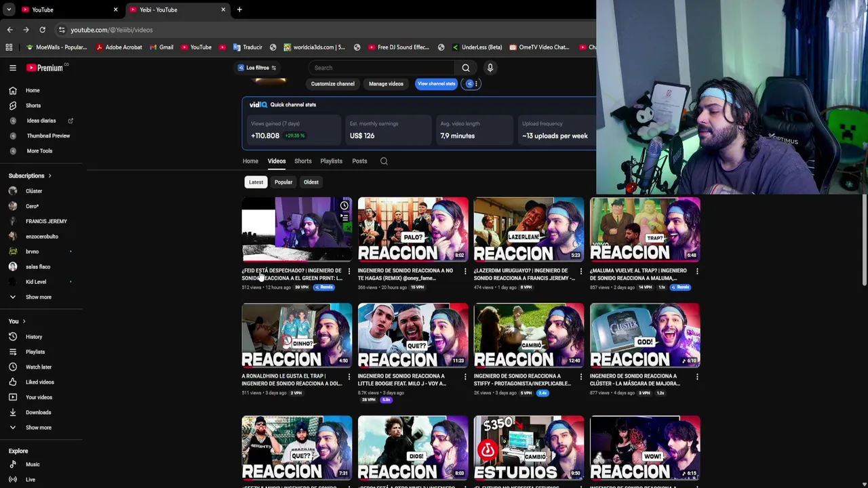Screen dimensions: 868x488
Task: Open Liked videos in the sidebar
Action: click(41, 382)
